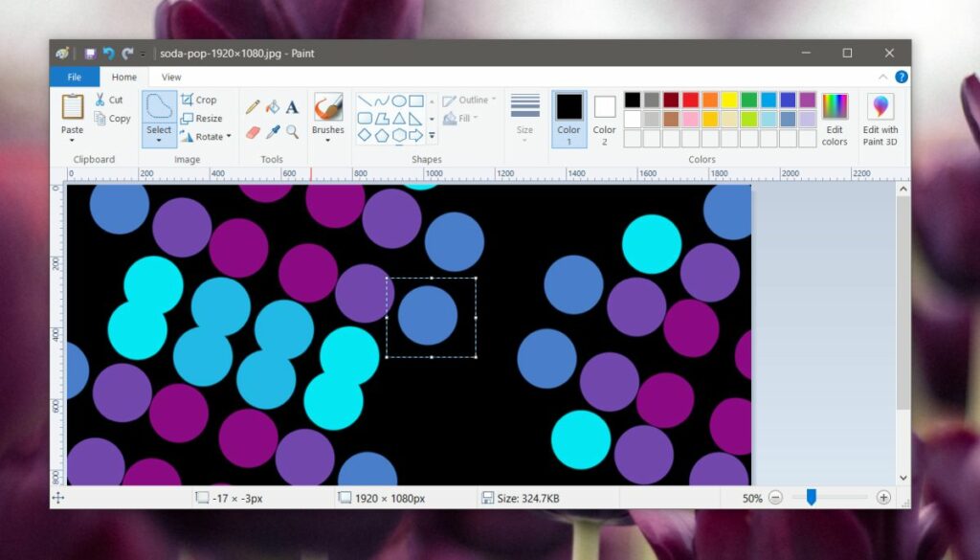Viewport: 980px width, 560px height.
Task: Click the Edit colors button
Action: (834, 117)
